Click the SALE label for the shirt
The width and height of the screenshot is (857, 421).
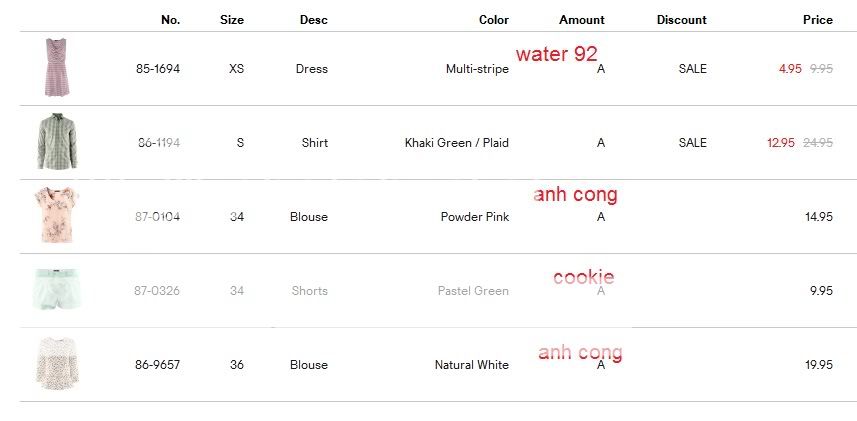point(692,143)
